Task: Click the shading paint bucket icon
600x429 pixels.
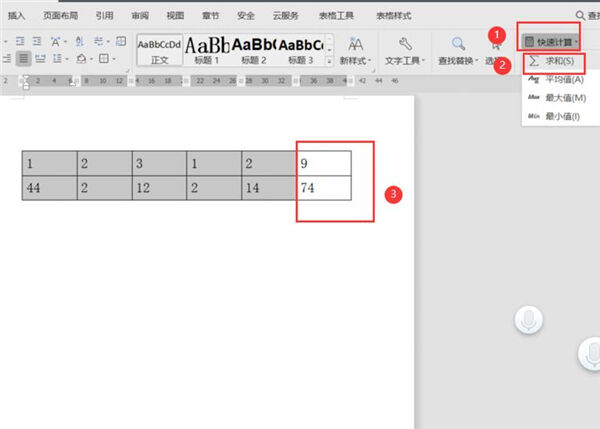Action: pyautogui.click(x=81, y=59)
